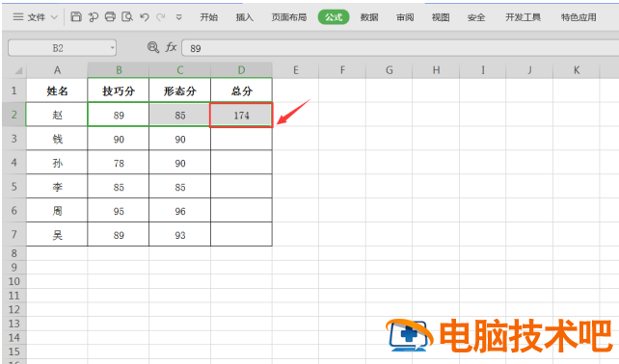This screenshot has width=619, height=364.
Task: Select the 96 cell in 周 row
Action: (x=180, y=211)
